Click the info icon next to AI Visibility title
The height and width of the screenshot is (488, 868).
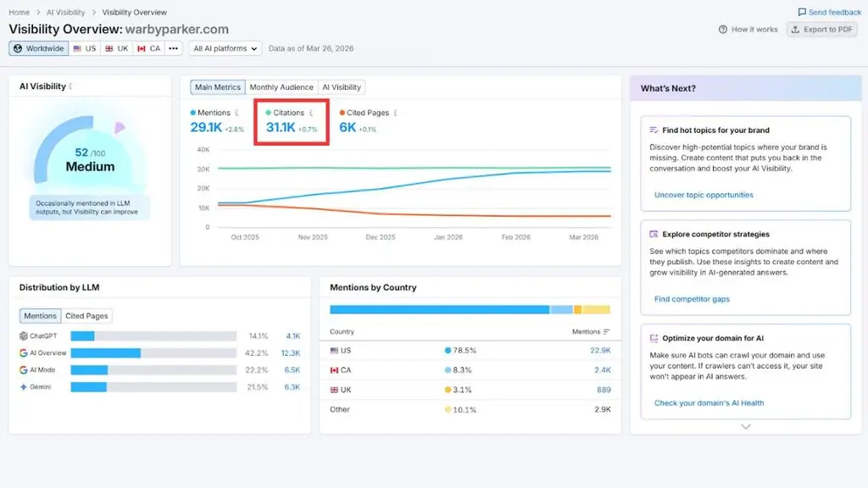coord(71,86)
